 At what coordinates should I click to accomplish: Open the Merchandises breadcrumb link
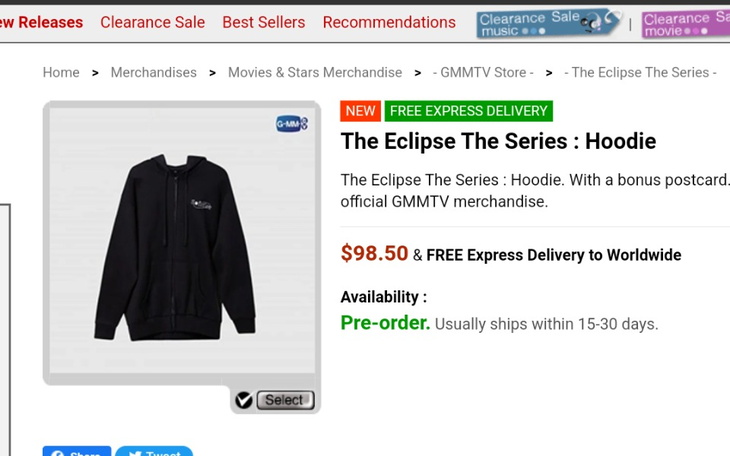[x=153, y=72]
